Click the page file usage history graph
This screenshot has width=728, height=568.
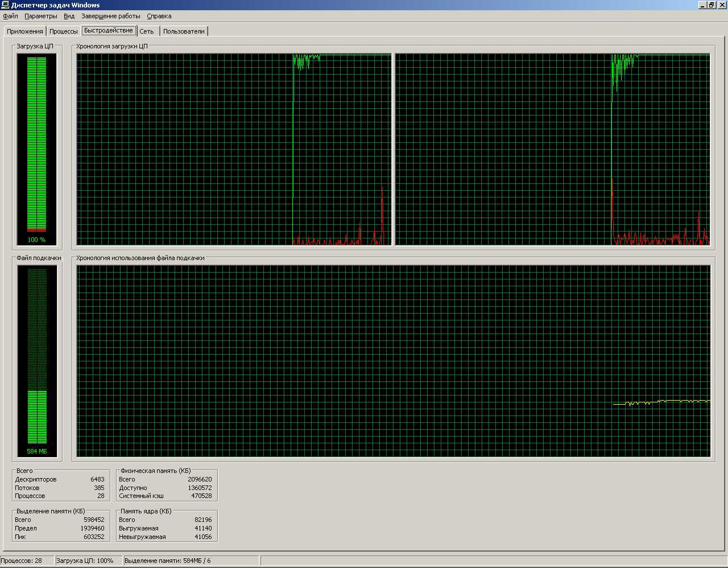click(394, 361)
